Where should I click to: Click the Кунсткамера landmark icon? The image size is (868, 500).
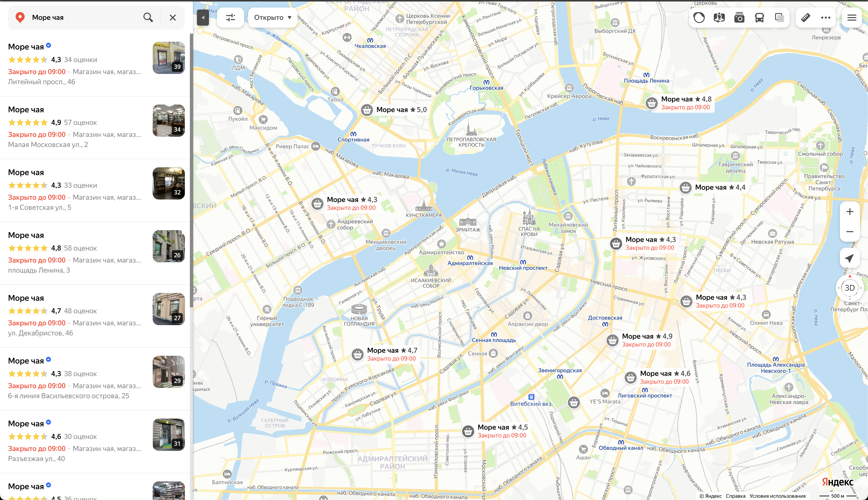[x=424, y=206]
